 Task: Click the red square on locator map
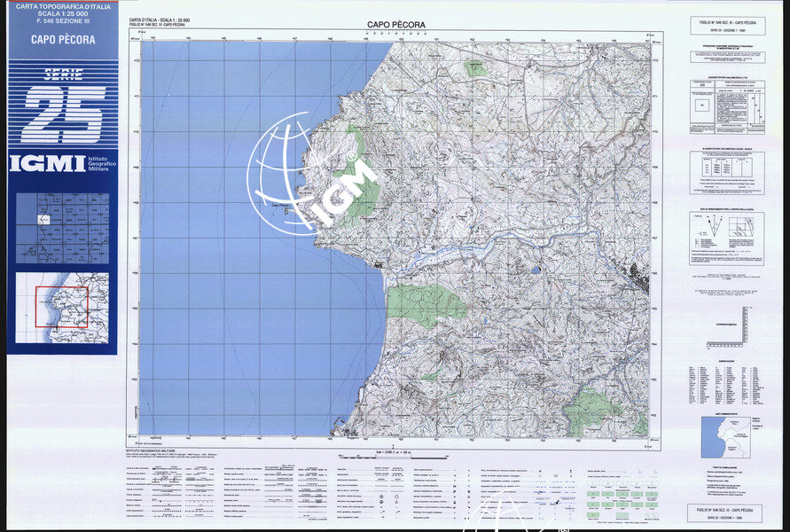tap(61, 307)
